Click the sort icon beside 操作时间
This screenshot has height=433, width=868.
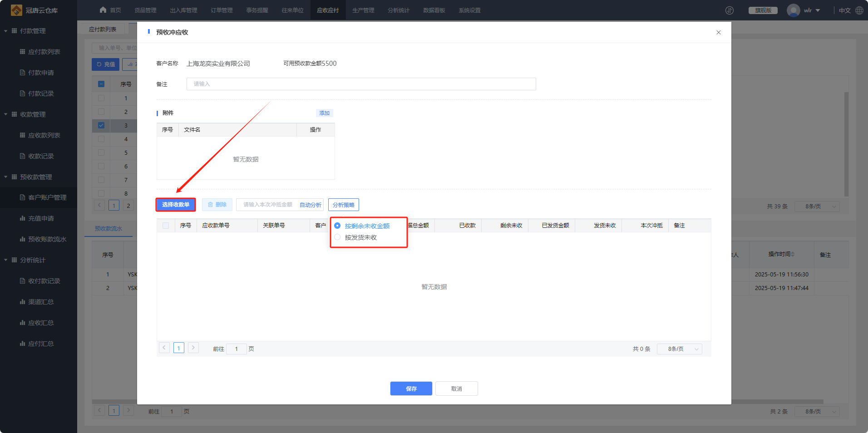coord(793,254)
